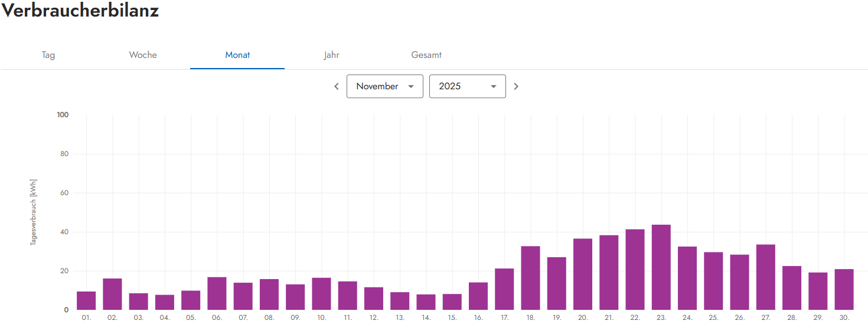Click the bar for November 06
The height and width of the screenshot is (327, 868).
[x=217, y=294]
